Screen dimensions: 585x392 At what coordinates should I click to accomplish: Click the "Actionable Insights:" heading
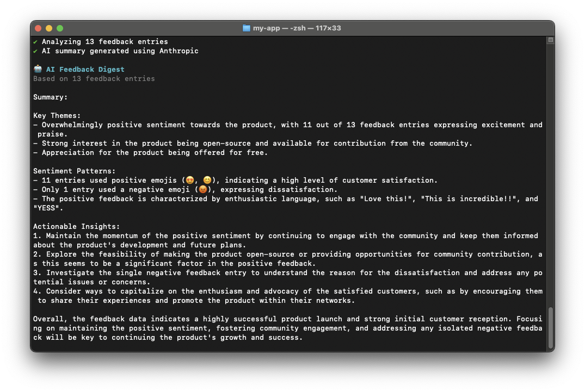(x=77, y=227)
